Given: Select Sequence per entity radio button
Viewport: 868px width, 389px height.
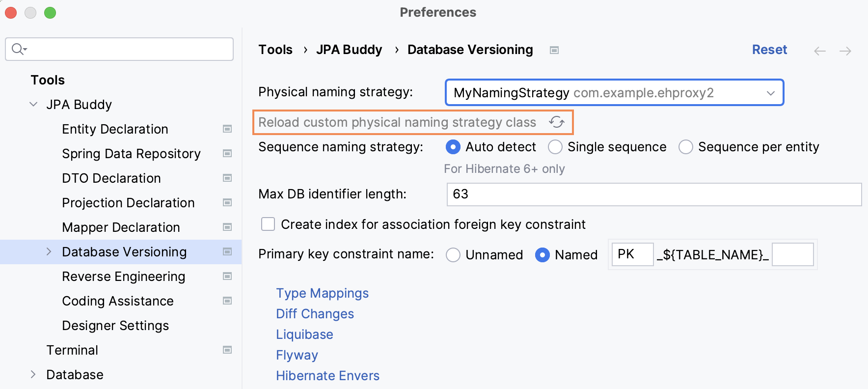Looking at the screenshot, I should pos(686,147).
